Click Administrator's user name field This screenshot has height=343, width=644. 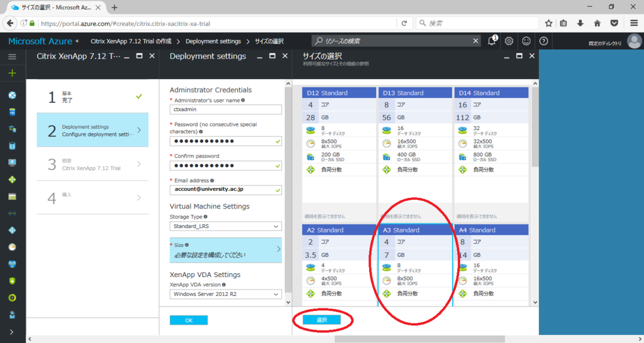coord(226,109)
